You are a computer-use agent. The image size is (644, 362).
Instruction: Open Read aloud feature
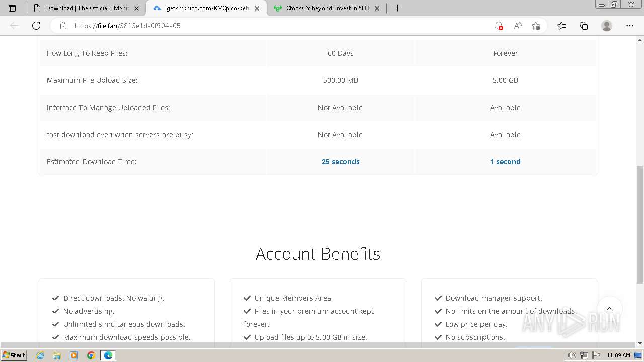(x=517, y=26)
